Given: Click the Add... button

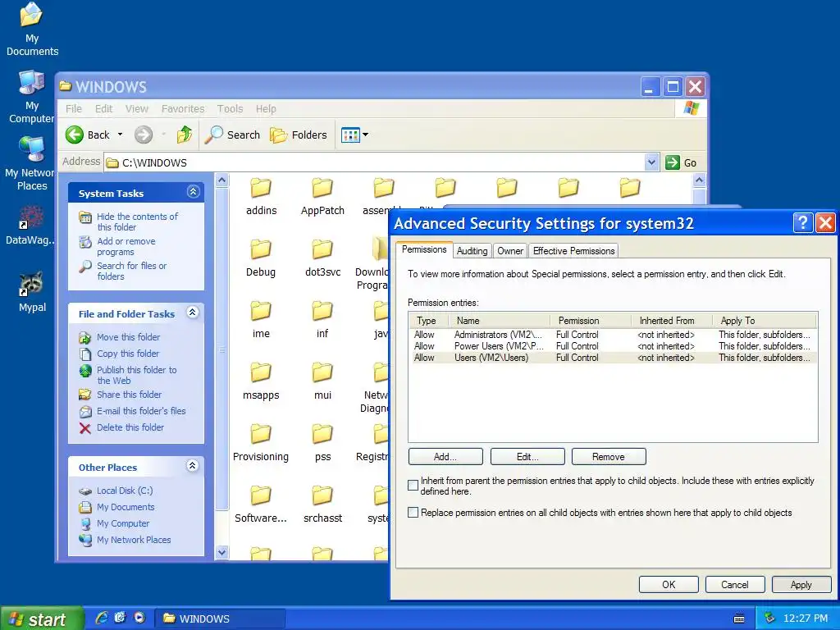Looking at the screenshot, I should (x=445, y=456).
